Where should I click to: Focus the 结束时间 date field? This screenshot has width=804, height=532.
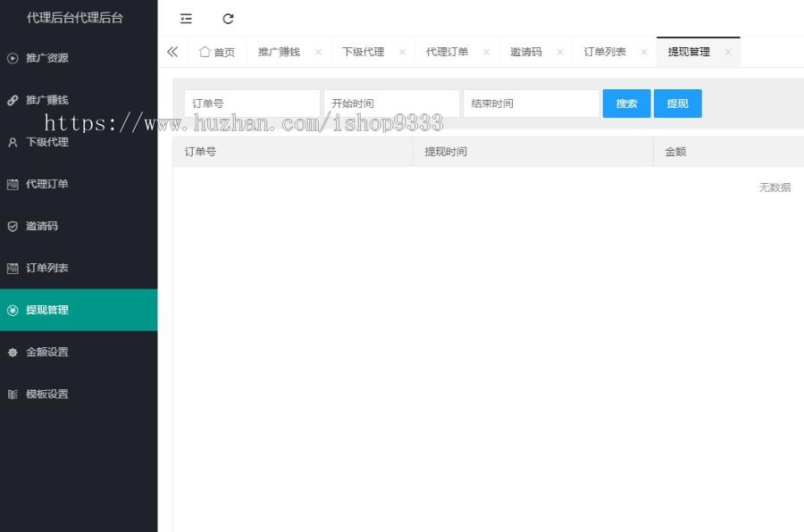[x=532, y=104]
